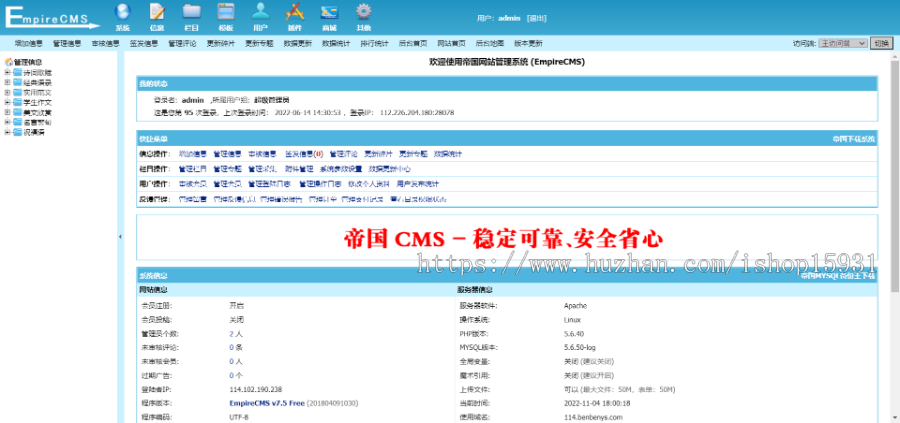900x423 pixels.
Task: Open 系统参数设置 in the quick menu panel
Action: pyautogui.click(x=341, y=169)
